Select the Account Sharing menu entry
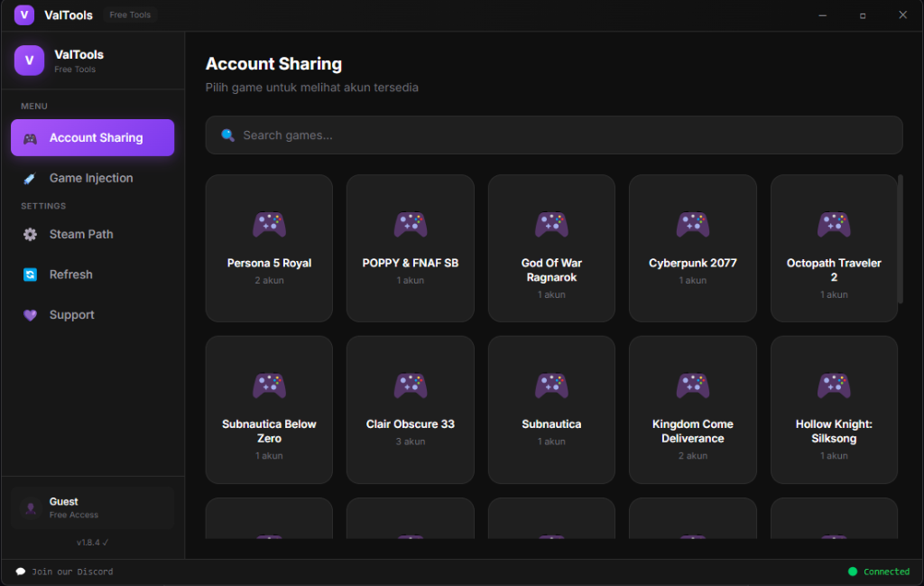The image size is (924, 586). [92, 137]
